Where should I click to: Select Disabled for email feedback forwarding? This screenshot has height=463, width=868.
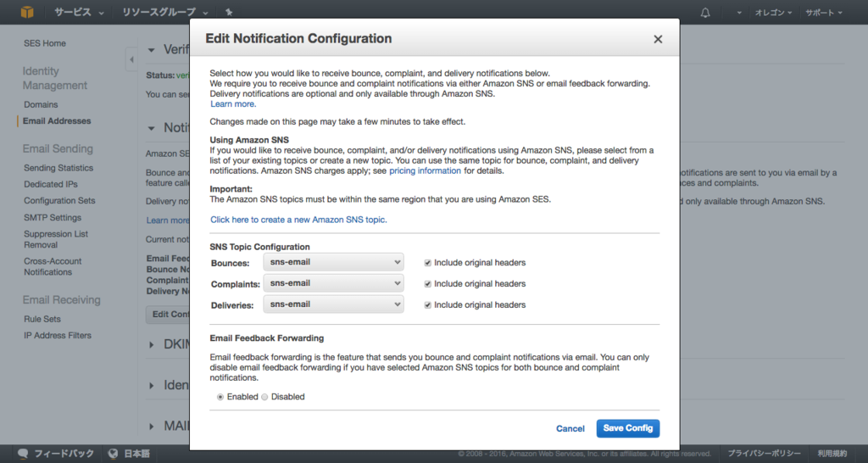tap(264, 397)
